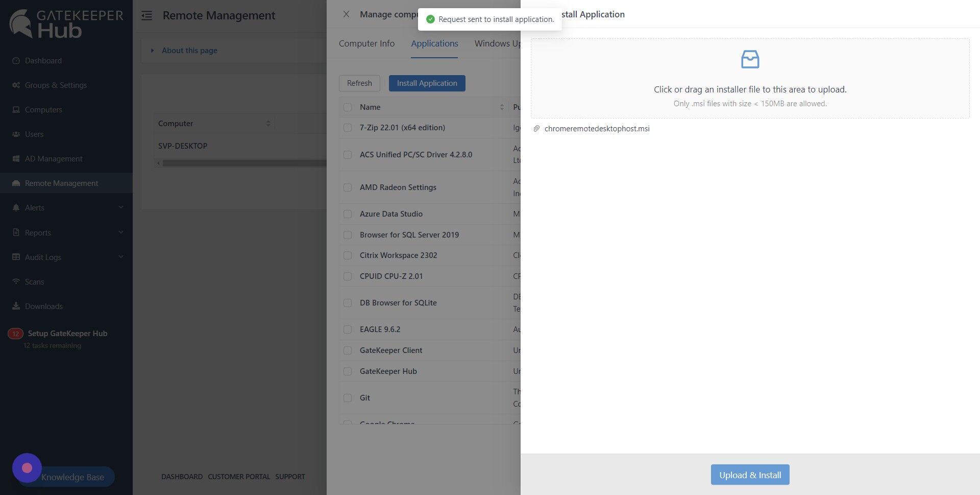Image resolution: width=980 pixels, height=495 pixels.
Task: Click the Setup GateKeeper Hub tasks link
Action: [x=67, y=334]
